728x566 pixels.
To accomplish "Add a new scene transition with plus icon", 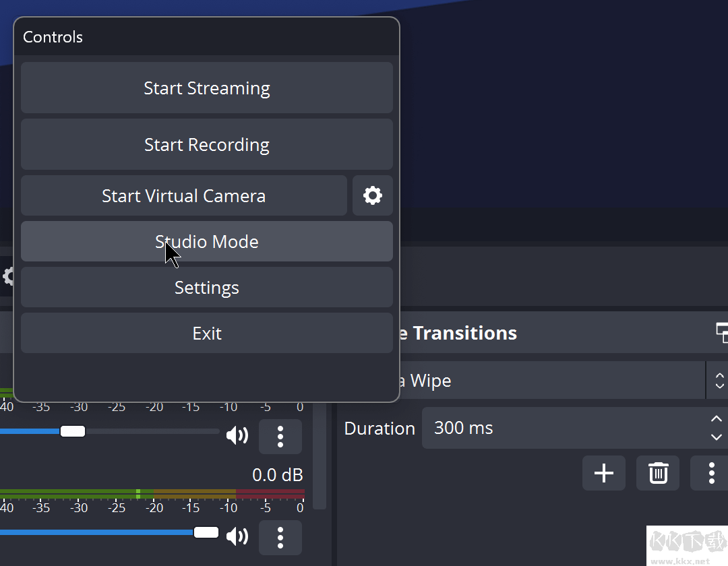I will click(603, 473).
